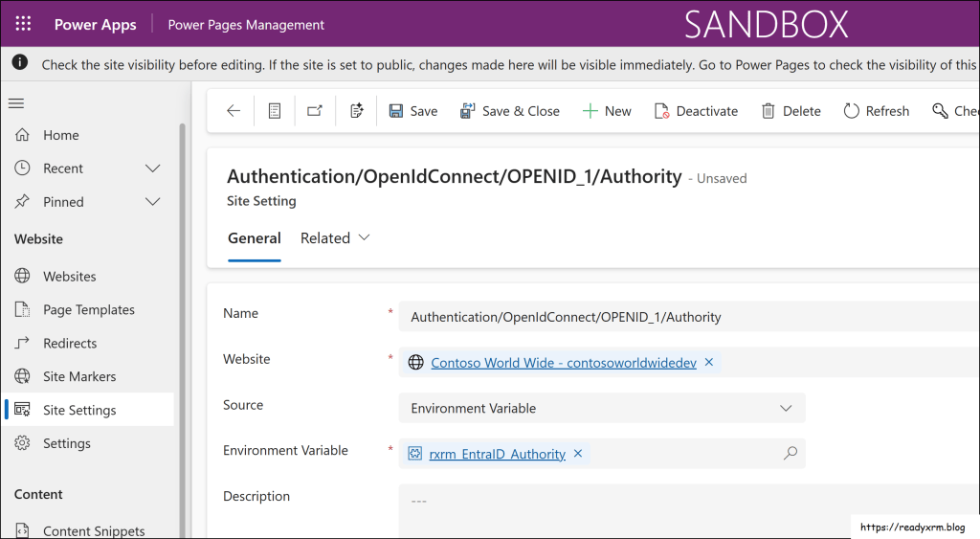Open Contoso World Wide website link
The height and width of the screenshot is (539, 980).
point(564,363)
